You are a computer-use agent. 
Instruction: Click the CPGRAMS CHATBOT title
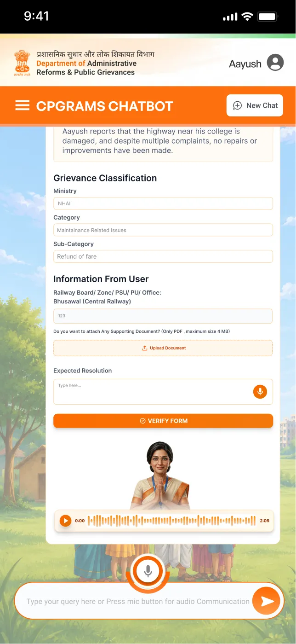105,106
